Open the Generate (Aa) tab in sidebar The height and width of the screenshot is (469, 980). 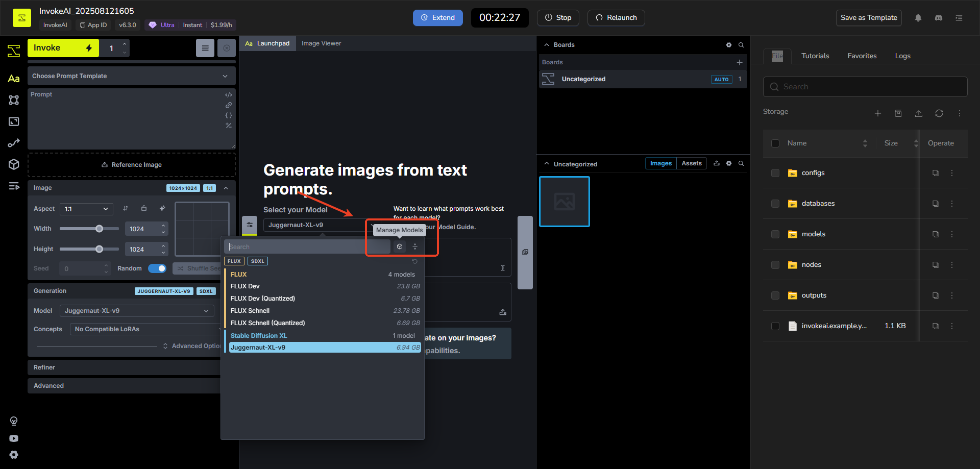pos(14,79)
